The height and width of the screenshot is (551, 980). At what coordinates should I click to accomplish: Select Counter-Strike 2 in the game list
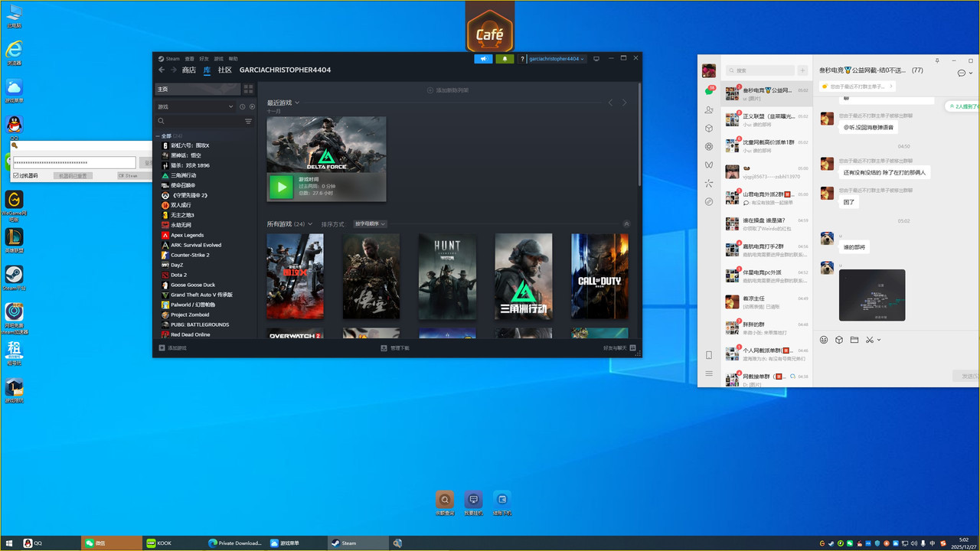tap(190, 255)
